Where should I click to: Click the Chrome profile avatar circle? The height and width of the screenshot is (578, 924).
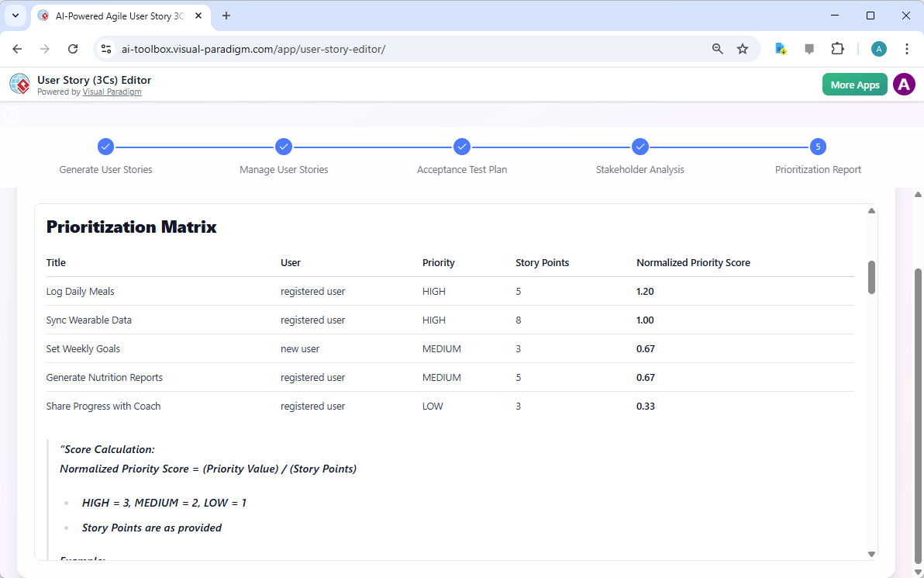tap(878, 48)
